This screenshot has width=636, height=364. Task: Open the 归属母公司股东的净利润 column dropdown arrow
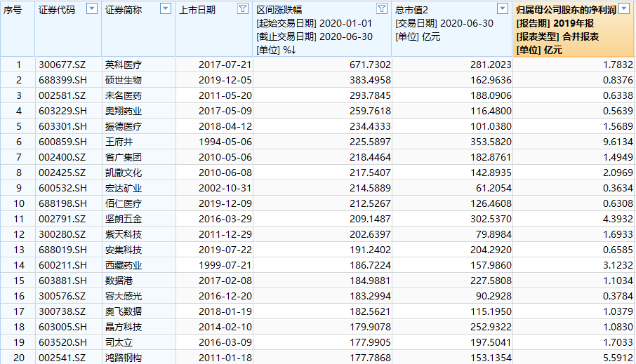624,9
